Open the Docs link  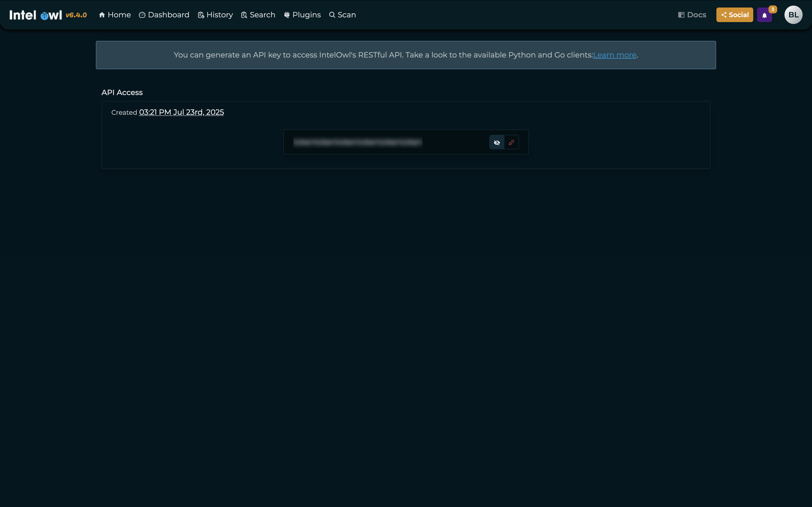tap(692, 15)
